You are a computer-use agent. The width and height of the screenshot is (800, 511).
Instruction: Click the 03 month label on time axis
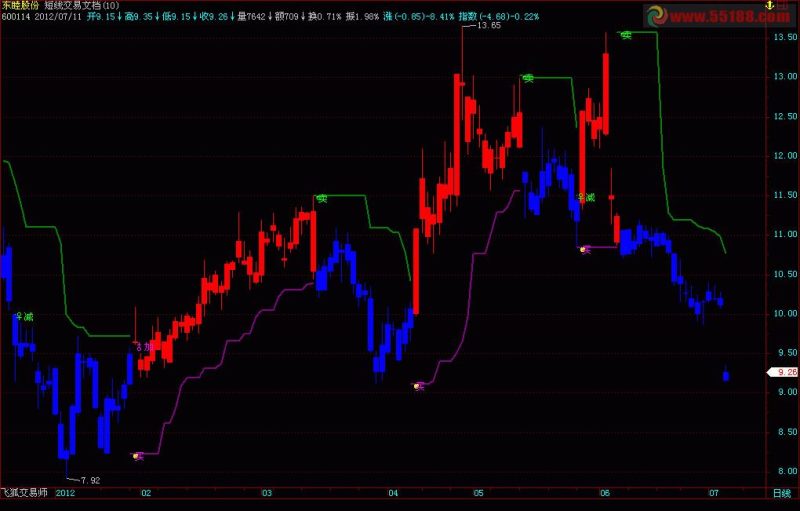pyautogui.click(x=267, y=493)
